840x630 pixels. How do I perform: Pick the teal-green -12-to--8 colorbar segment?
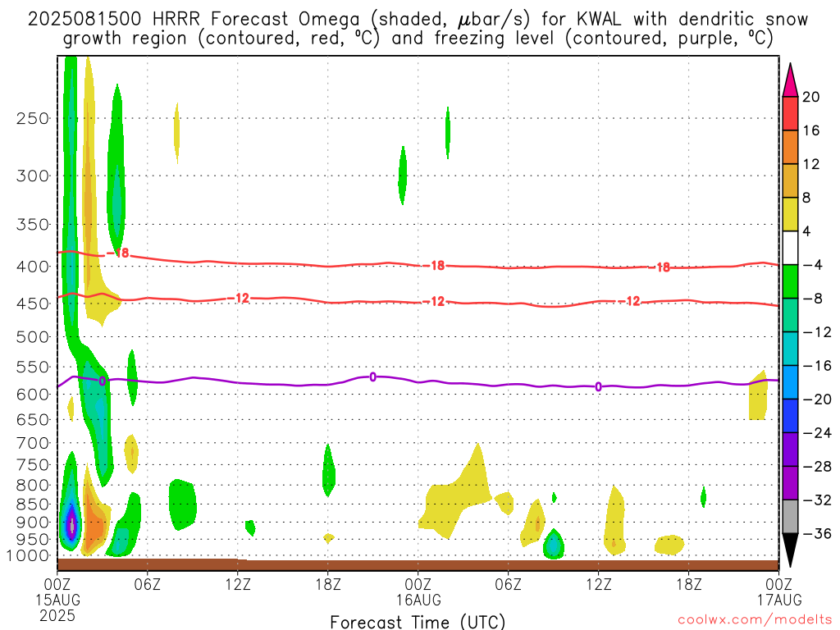click(x=790, y=316)
